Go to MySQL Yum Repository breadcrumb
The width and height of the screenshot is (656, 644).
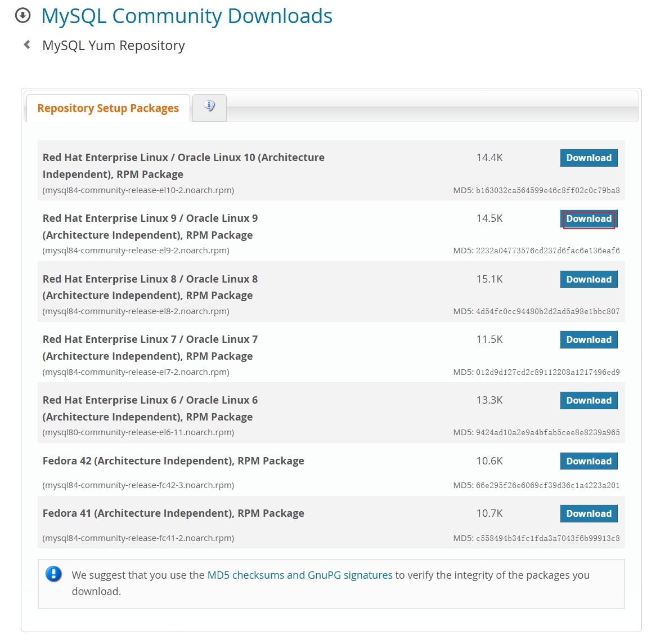tap(113, 46)
